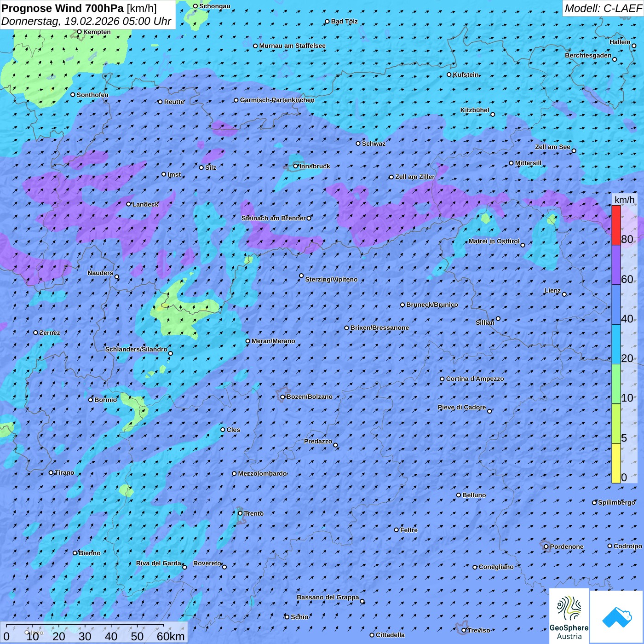
Task: Click the Lienz marker dot
Action: (x=564, y=294)
